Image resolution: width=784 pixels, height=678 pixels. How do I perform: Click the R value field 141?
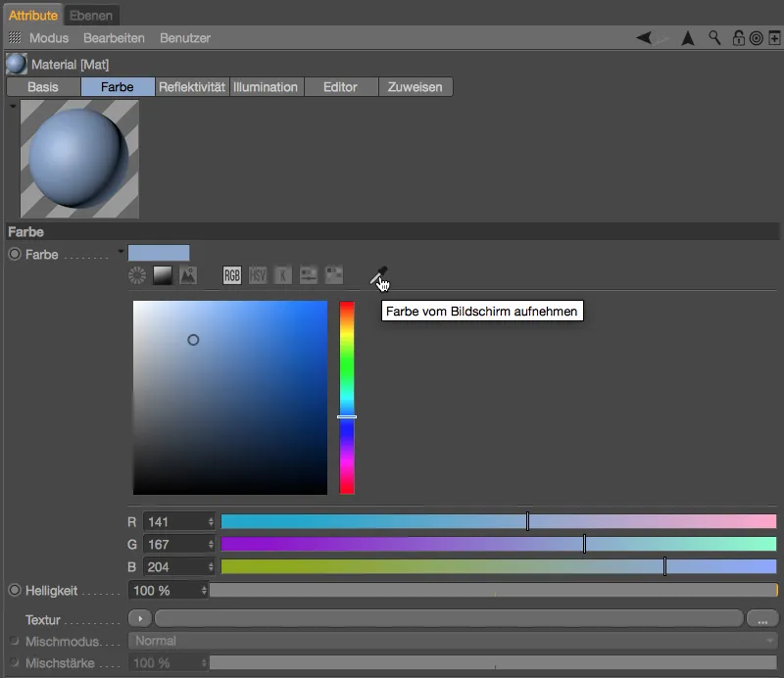[175, 522]
